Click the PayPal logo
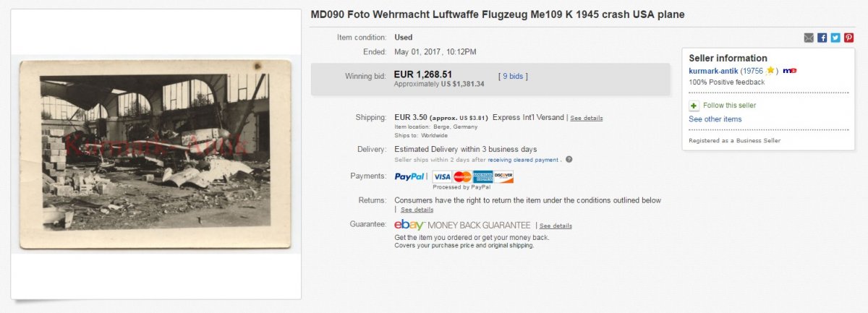The width and height of the screenshot is (868, 313). (x=409, y=176)
